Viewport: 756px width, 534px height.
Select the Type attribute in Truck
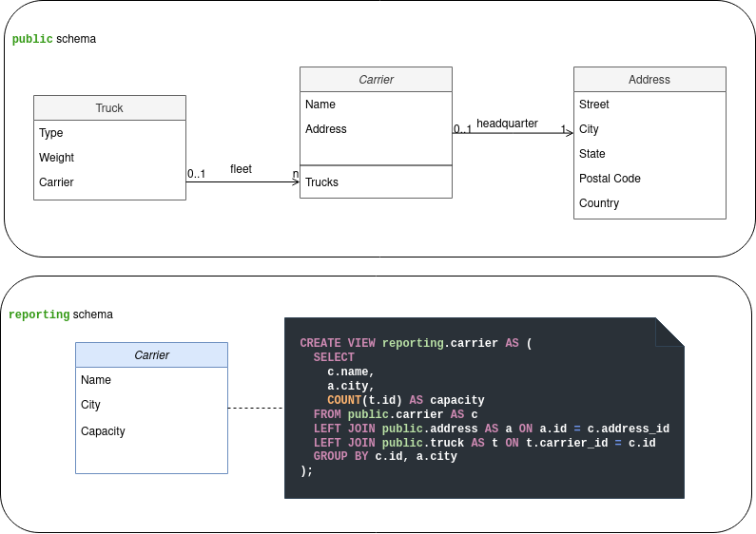(51, 133)
